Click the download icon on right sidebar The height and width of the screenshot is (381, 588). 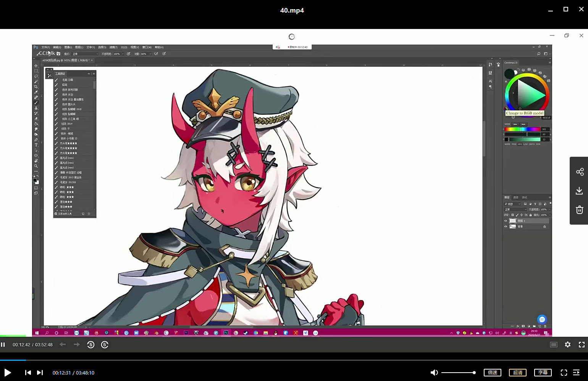[579, 191]
